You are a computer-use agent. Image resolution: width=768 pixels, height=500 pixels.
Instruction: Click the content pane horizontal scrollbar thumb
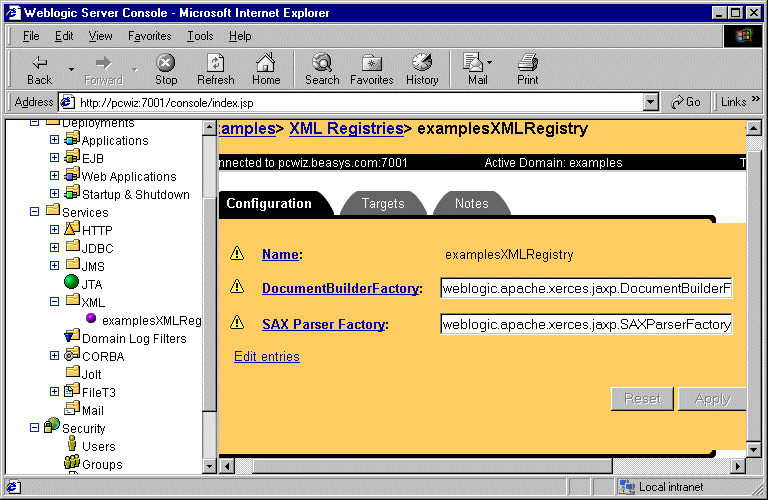tap(432, 466)
